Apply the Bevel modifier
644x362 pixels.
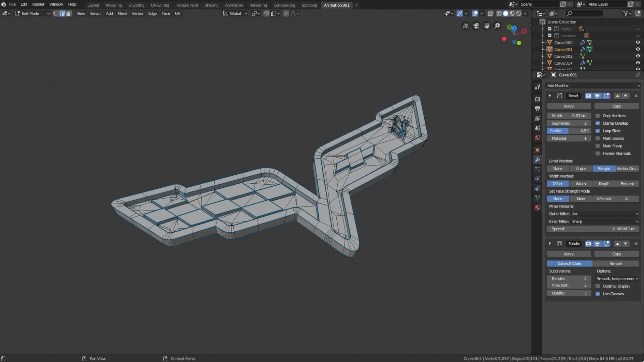(x=569, y=106)
